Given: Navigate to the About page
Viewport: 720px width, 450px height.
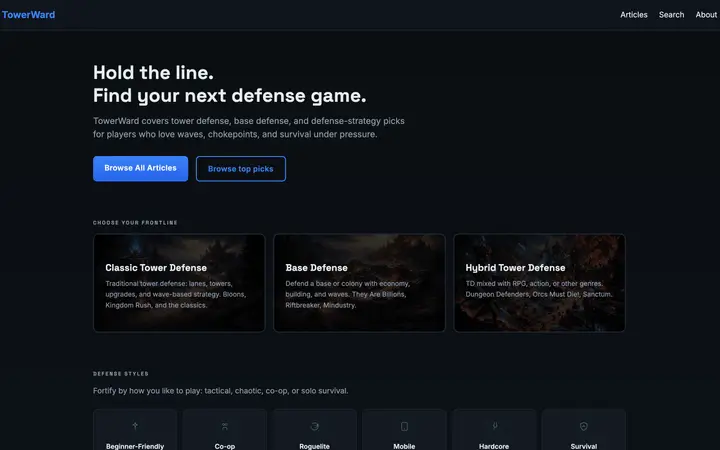Looking at the screenshot, I should click(x=706, y=15).
